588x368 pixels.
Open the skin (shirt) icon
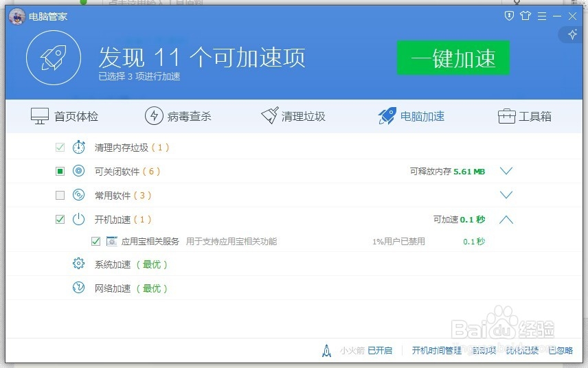click(x=525, y=16)
